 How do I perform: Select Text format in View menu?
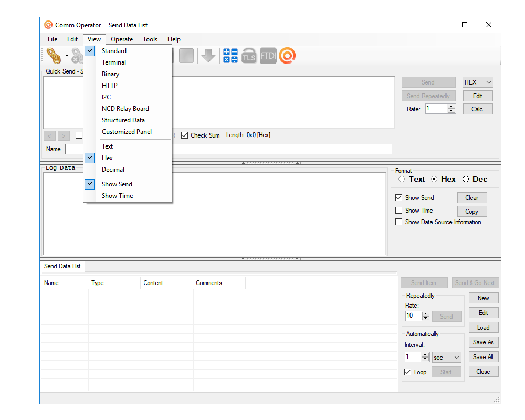128,146
